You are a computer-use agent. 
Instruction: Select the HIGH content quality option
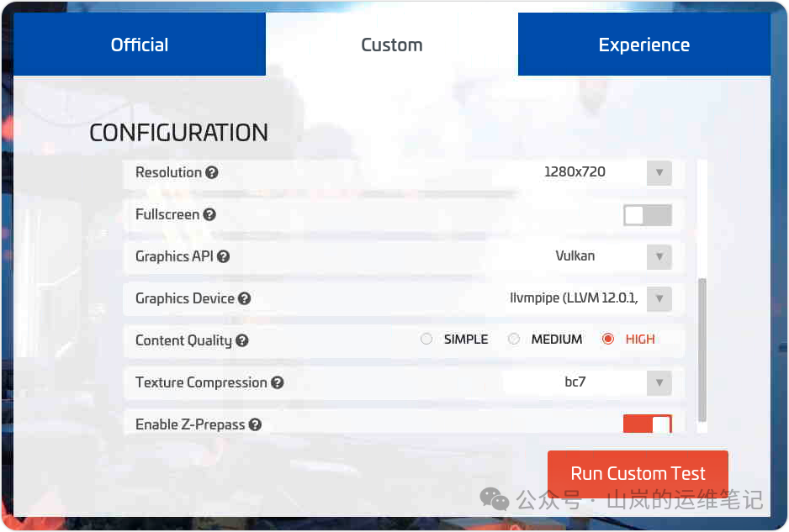[x=608, y=340]
